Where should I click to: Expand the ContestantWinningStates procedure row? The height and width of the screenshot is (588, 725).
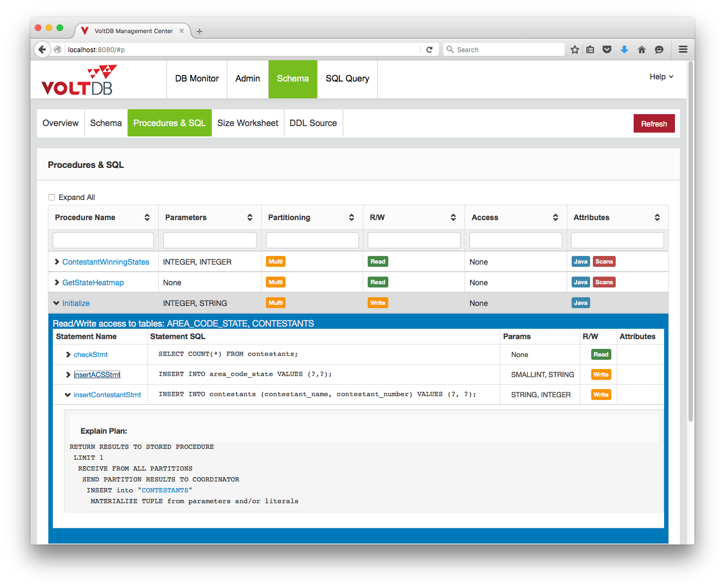point(57,262)
